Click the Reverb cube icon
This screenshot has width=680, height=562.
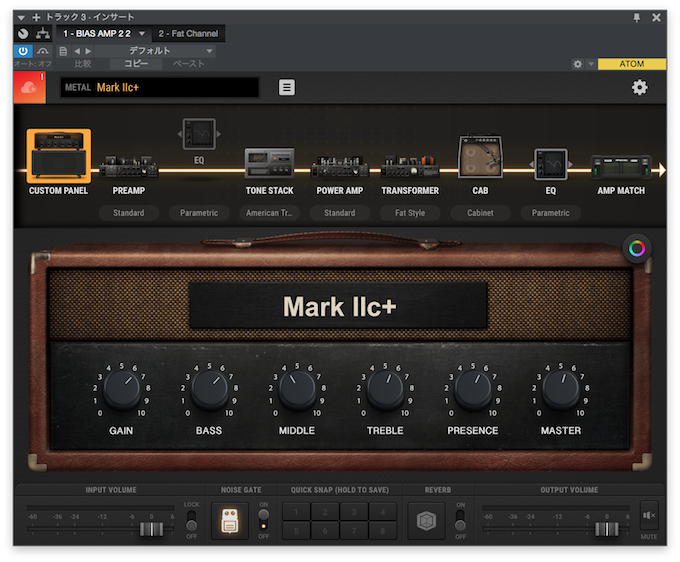[426, 521]
